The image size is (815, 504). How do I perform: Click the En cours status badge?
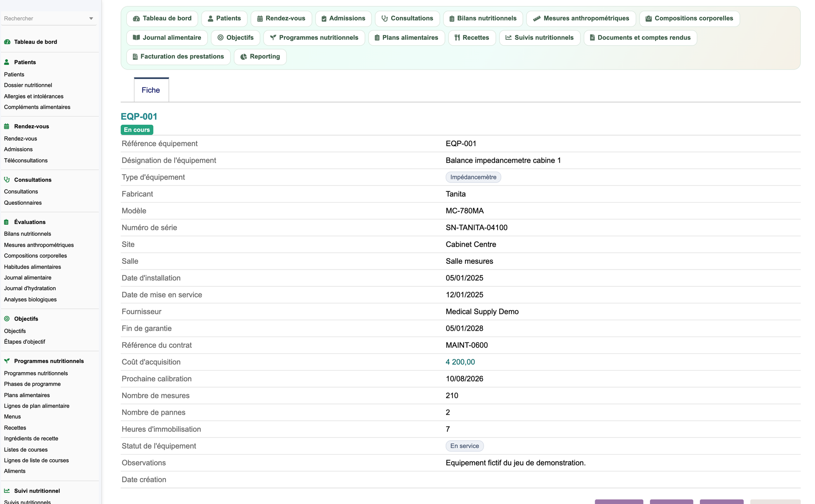point(137,130)
